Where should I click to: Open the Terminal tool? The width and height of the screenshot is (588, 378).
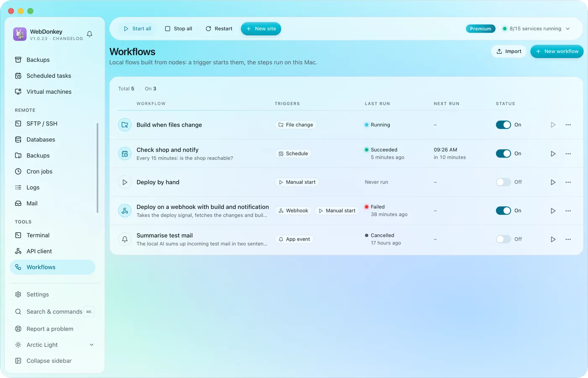coord(52,235)
